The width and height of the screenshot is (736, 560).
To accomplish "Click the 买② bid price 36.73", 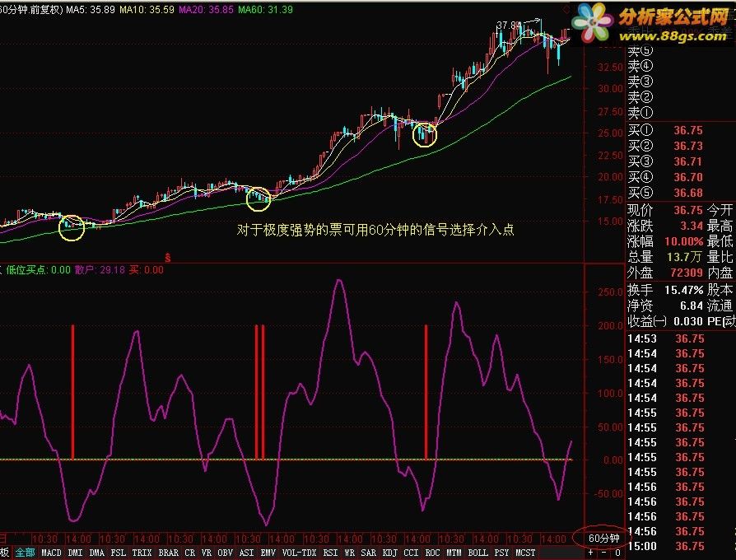I will pyautogui.click(x=688, y=146).
